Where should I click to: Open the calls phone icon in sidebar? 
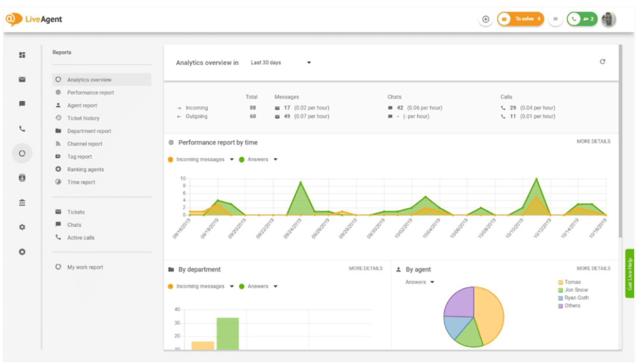(x=22, y=129)
